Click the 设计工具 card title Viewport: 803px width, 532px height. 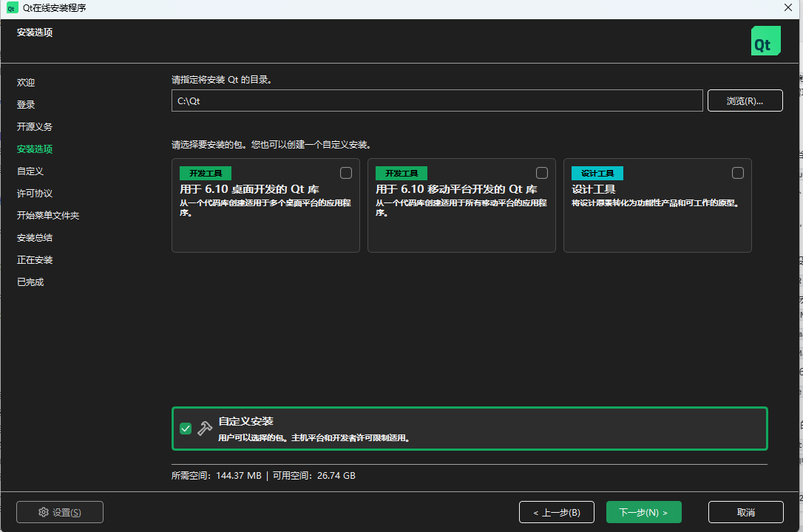(594, 189)
